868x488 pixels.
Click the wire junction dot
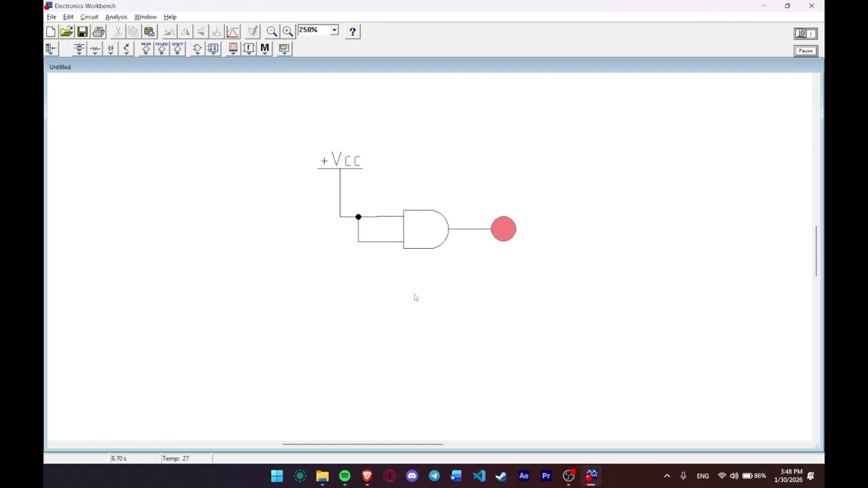(358, 217)
